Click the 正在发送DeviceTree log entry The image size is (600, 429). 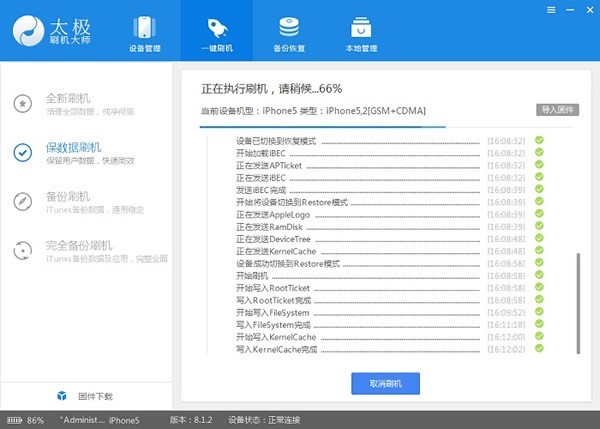point(273,239)
